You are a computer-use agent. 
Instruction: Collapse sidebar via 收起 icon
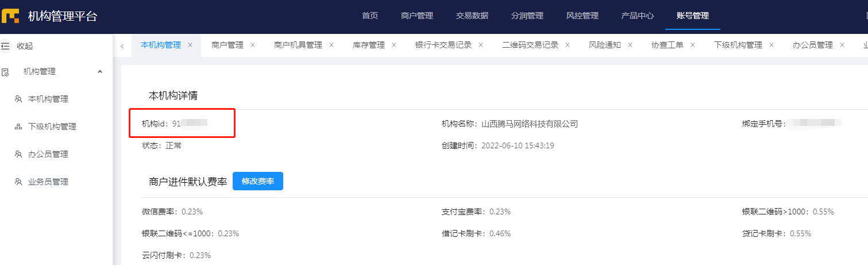[6, 46]
